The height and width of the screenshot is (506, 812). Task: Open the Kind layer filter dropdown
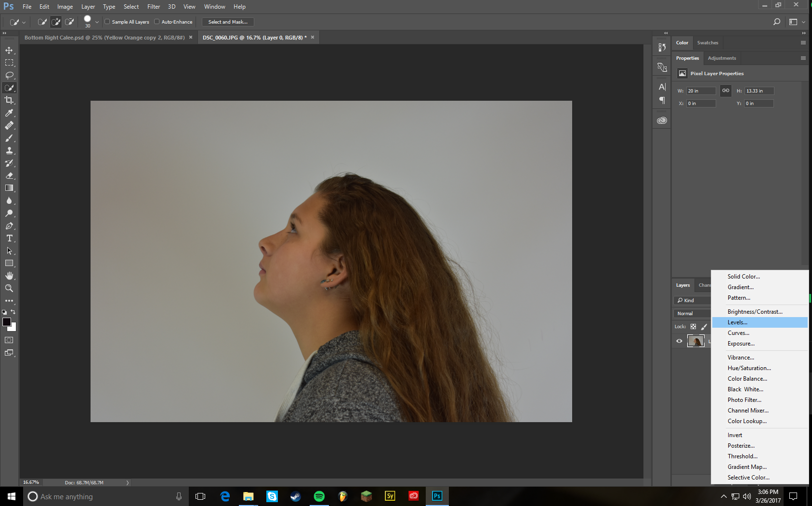pos(692,300)
